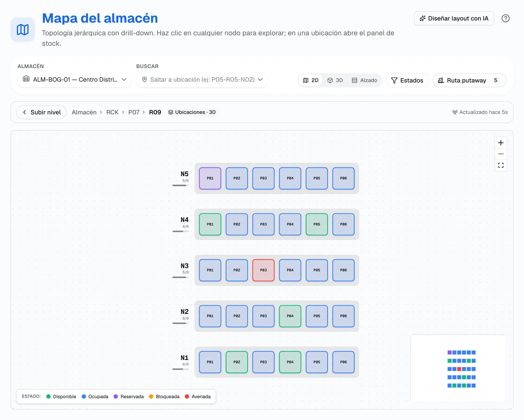Image resolution: width=524 pixels, height=420 pixels.
Task: Click the map icon beside the page title
Action: [23, 30]
